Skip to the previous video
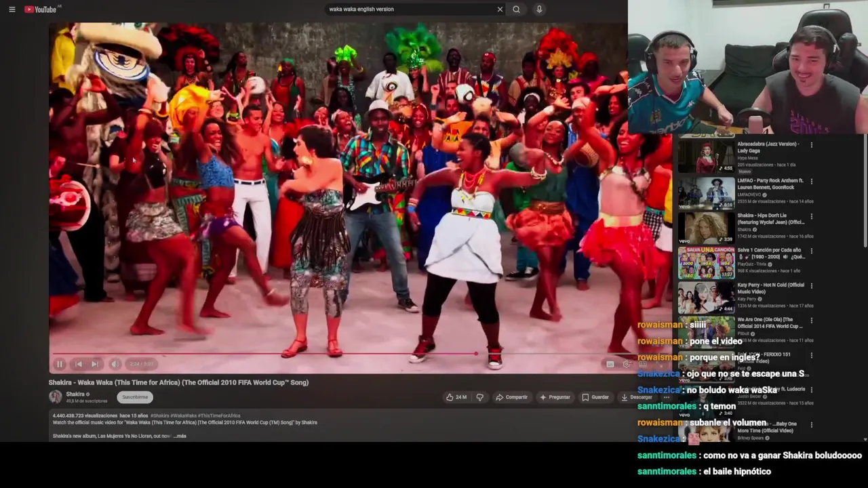This screenshot has height=488, width=868. [x=79, y=364]
